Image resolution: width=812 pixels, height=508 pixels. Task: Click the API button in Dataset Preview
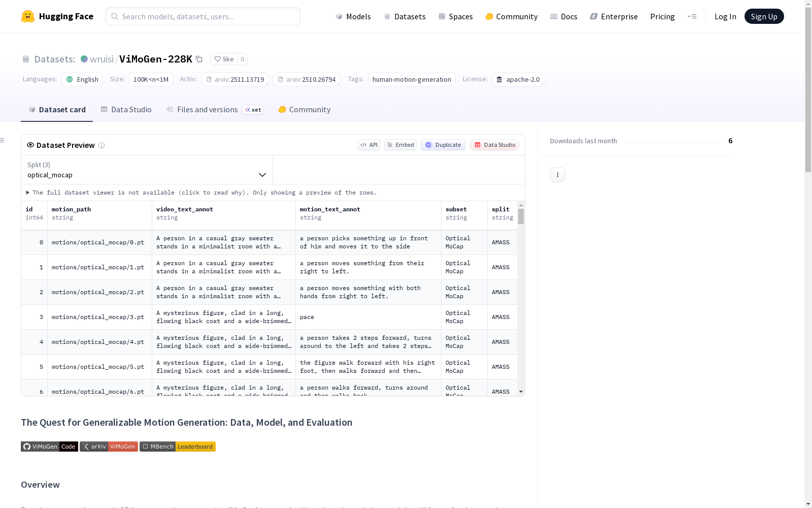(x=369, y=145)
